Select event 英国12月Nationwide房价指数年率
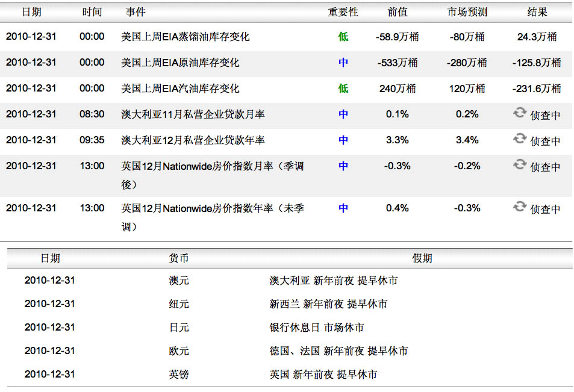574x392 pixels. (x=213, y=217)
